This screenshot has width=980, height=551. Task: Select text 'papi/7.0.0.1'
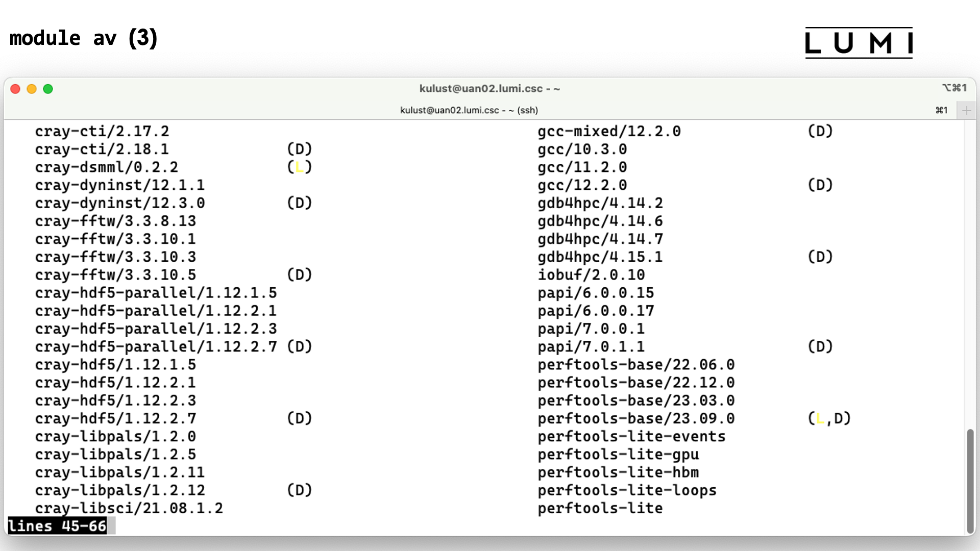pos(592,329)
